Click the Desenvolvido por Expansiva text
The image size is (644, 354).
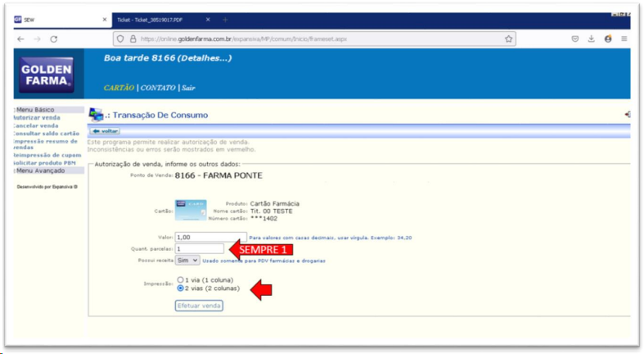point(47,187)
